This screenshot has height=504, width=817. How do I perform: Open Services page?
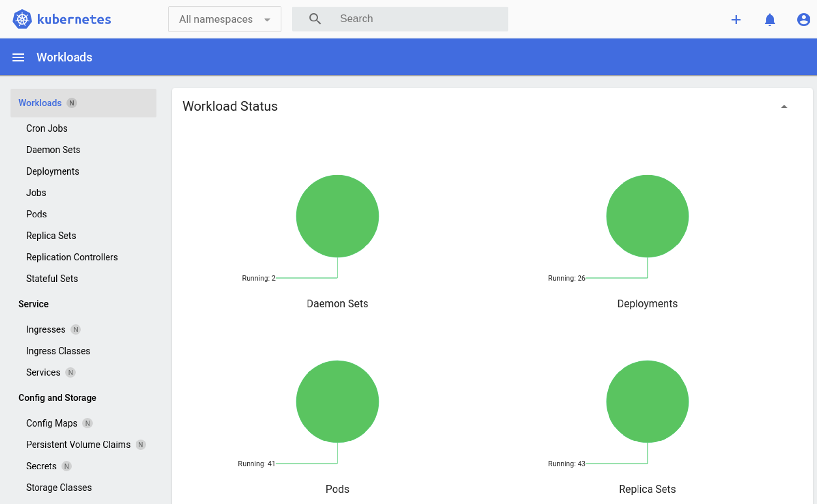(x=43, y=372)
